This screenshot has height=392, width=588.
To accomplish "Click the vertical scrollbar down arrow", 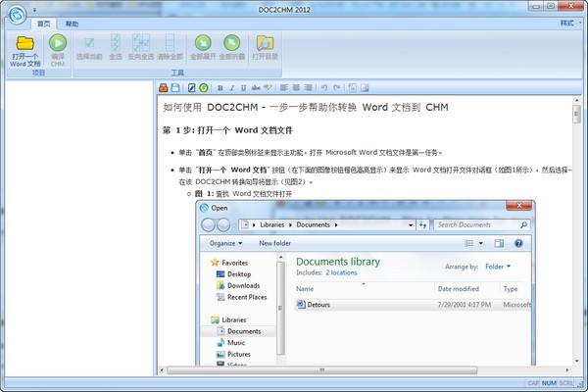I will click(577, 361).
